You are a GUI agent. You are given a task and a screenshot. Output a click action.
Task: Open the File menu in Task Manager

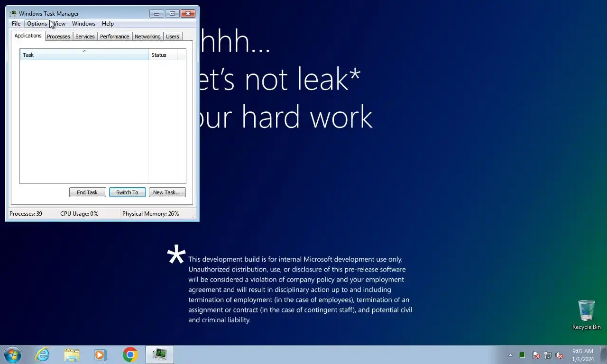(16, 24)
